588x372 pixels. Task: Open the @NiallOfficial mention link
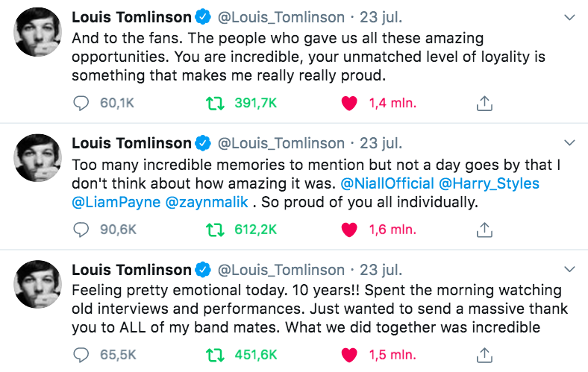387,183
